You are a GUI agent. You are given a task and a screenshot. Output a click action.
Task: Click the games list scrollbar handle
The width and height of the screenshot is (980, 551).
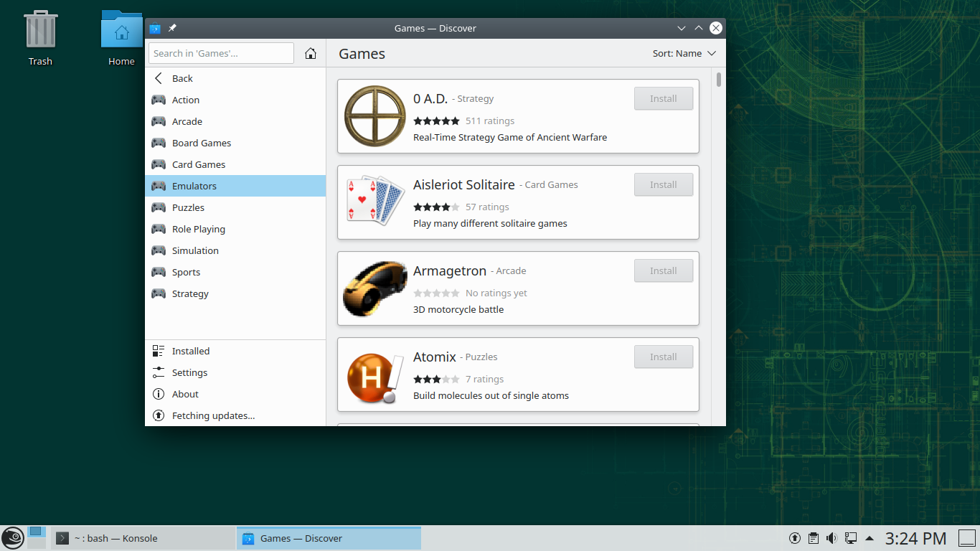click(718, 79)
